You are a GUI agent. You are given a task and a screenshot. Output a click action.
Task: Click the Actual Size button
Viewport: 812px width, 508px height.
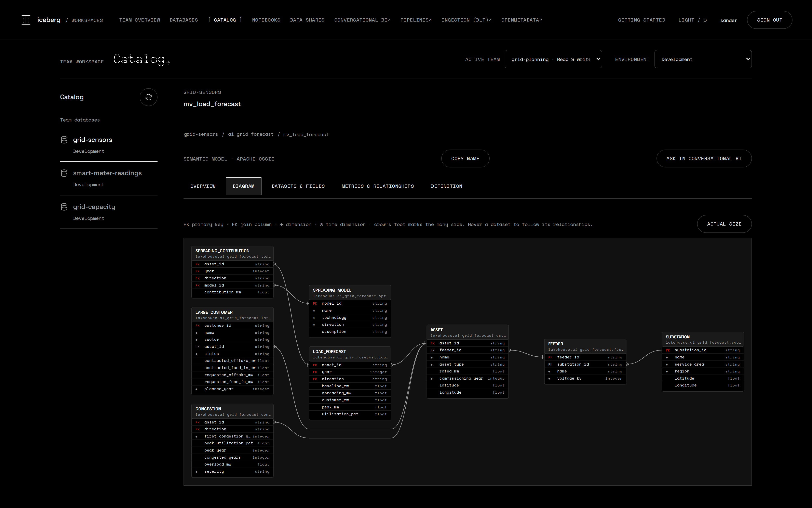(724, 224)
